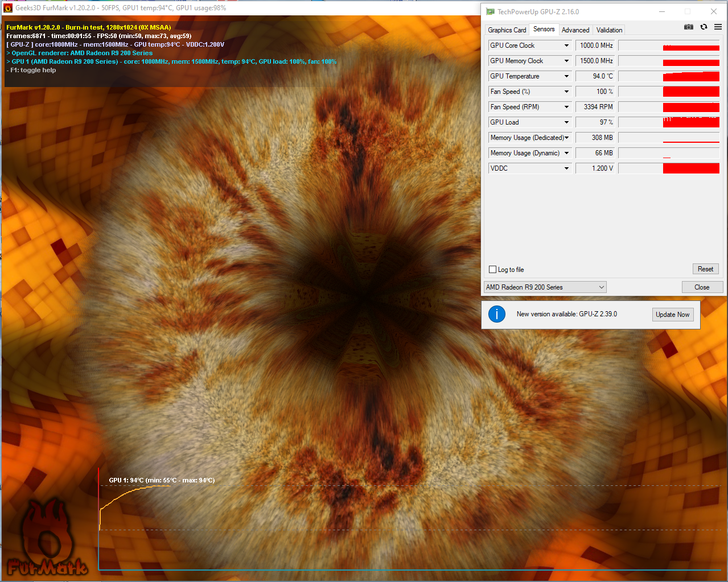Click the 94.0 °C temperature value

[595, 76]
